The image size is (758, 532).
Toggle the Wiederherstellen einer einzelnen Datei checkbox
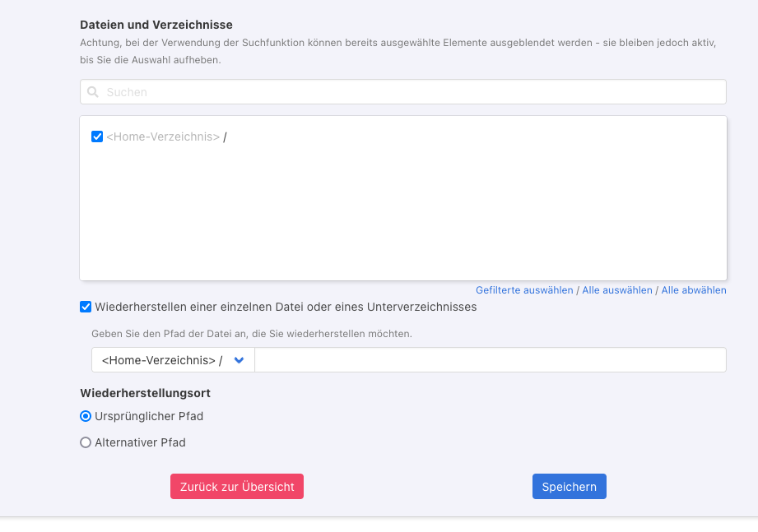86,307
